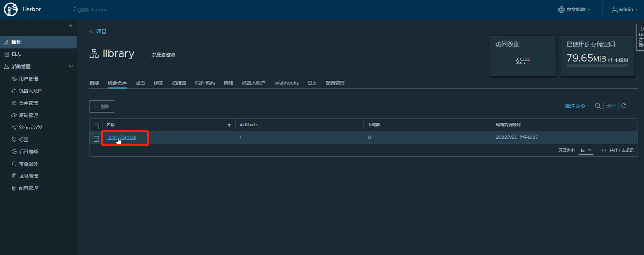
Task: Switch to the 成员 tab
Action: [140, 83]
